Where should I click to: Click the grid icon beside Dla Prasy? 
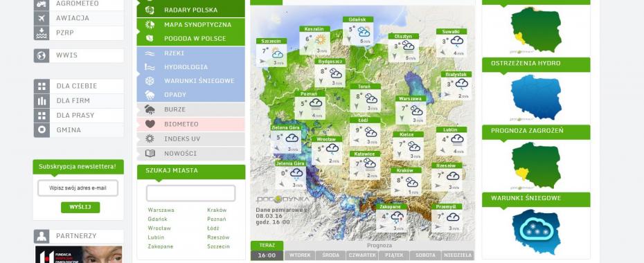pos(42,116)
